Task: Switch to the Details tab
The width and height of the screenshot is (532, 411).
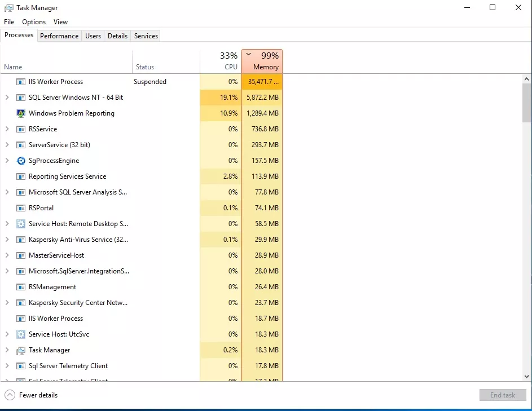Action: click(x=117, y=36)
